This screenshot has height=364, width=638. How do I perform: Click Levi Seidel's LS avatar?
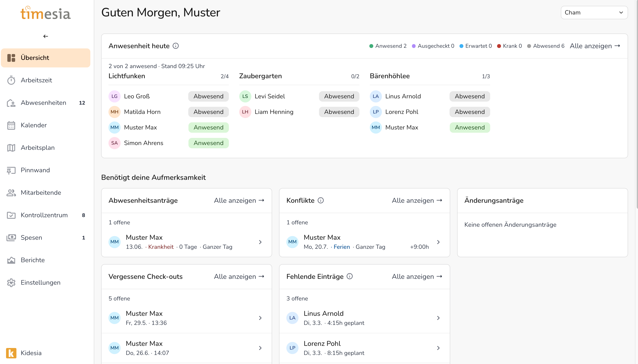coord(245,96)
